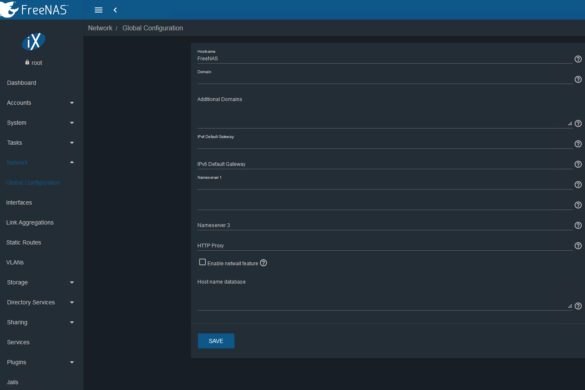Open Interfaces in the Network menu

coord(19,203)
